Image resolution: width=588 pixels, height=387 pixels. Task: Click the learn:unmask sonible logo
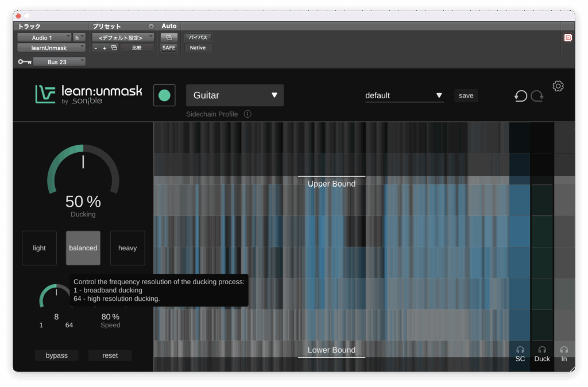pyautogui.click(x=89, y=95)
